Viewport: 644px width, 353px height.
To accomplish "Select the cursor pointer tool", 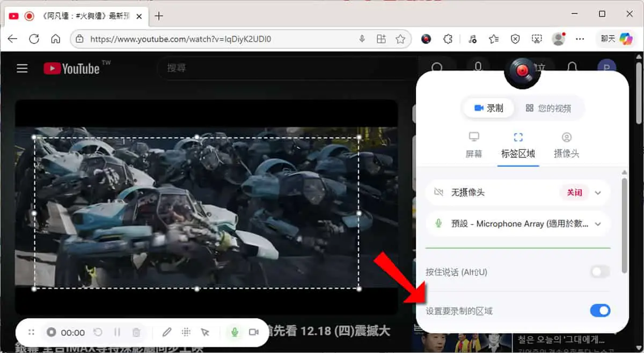I will click(x=205, y=333).
